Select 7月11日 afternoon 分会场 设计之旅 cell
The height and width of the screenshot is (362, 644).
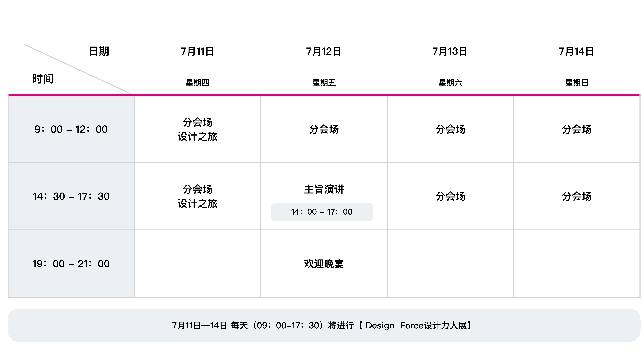[197, 196]
